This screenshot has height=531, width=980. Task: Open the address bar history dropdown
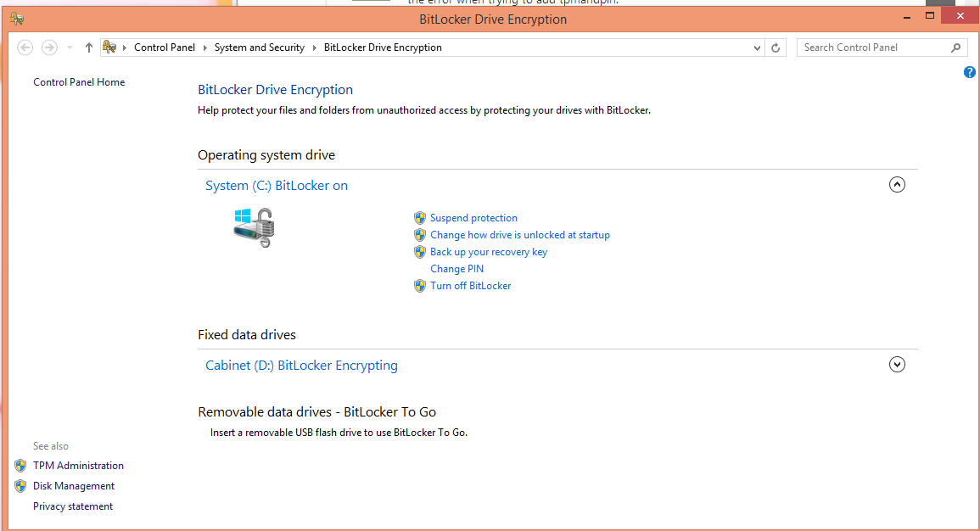[x=758, y=48]
